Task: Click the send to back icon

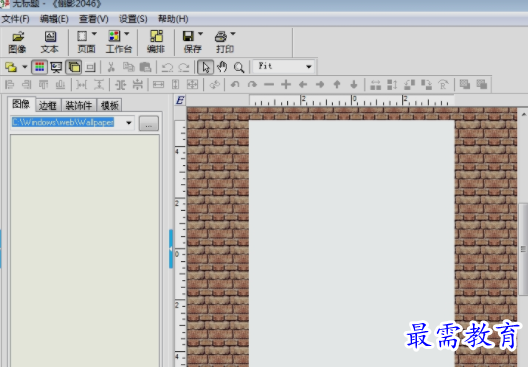Action: 482,85
